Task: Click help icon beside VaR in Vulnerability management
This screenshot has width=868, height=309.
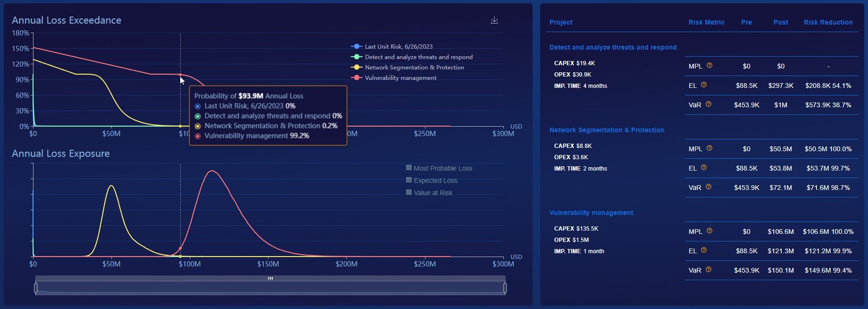Action: pyautogui.click(x=709, y=270)
